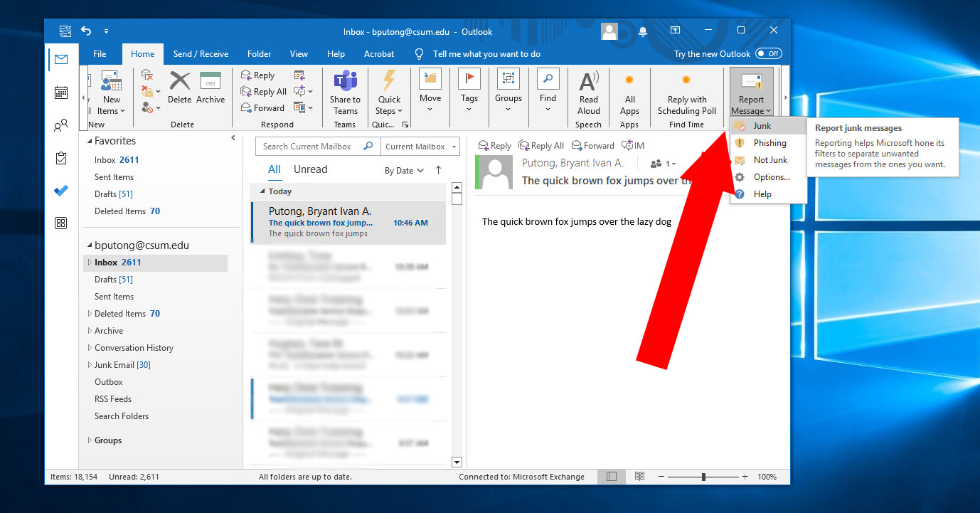
Task: Collapse the Today group header
Action: pyautogui.click(x=262, y=191)
